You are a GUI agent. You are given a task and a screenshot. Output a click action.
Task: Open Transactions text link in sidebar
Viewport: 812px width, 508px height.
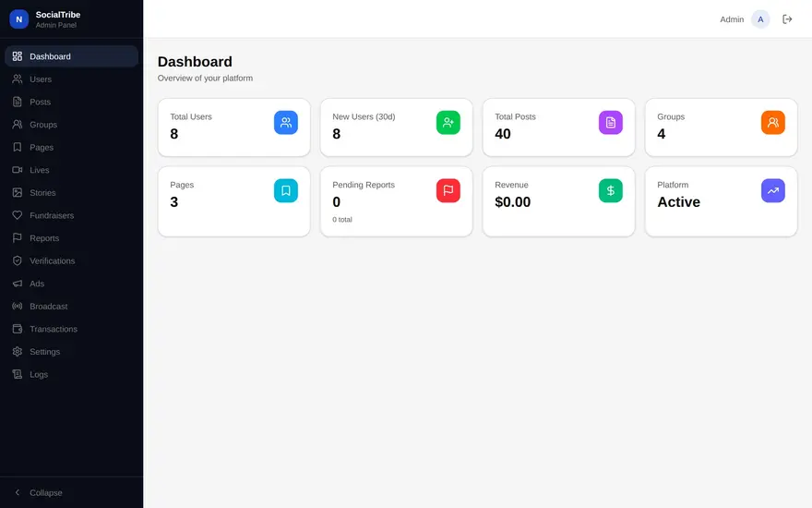coord(54,329)
